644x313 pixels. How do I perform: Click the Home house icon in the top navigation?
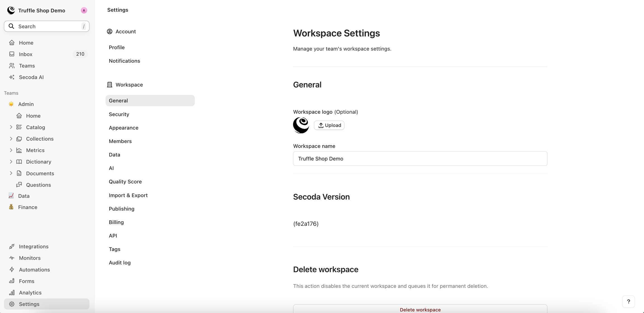click(x=12, y=43)
